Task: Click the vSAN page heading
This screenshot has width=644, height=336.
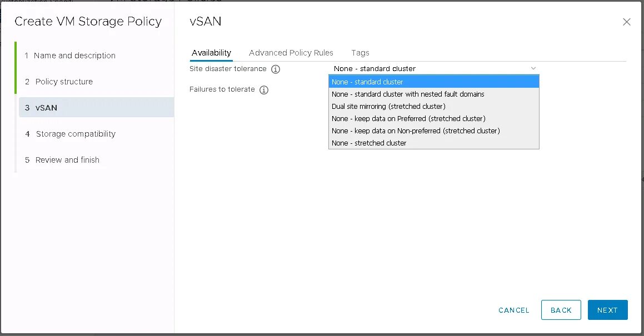Action: click(206, 21)
